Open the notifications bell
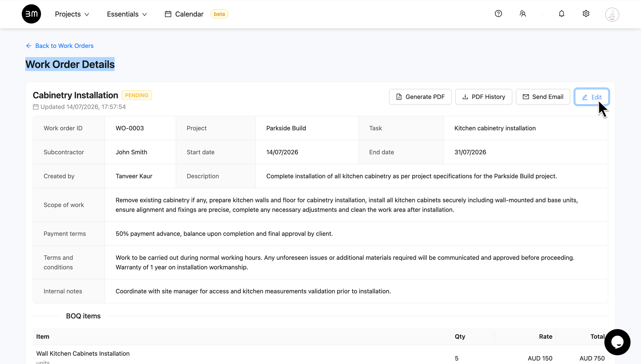The image size is (641, 364). coord(561,14)
